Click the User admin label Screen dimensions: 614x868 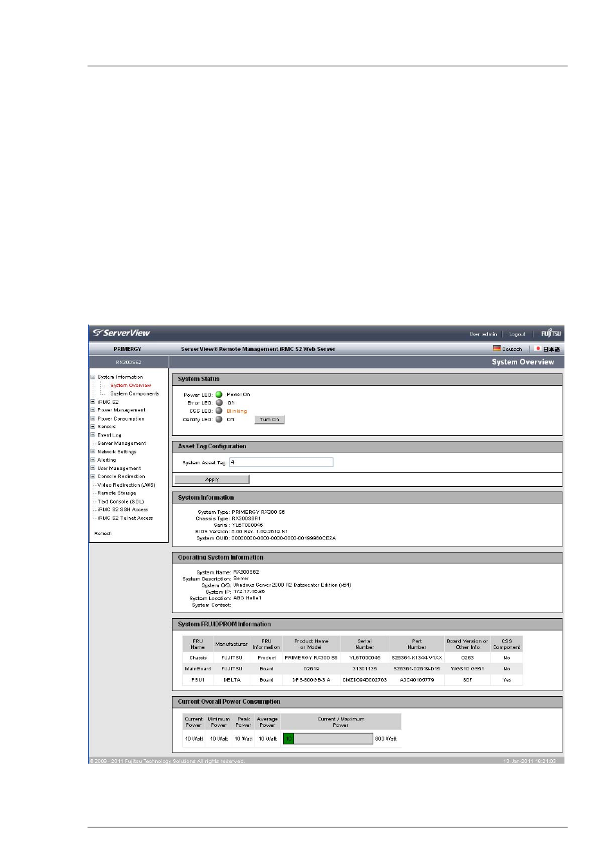(x=483, y=334)
